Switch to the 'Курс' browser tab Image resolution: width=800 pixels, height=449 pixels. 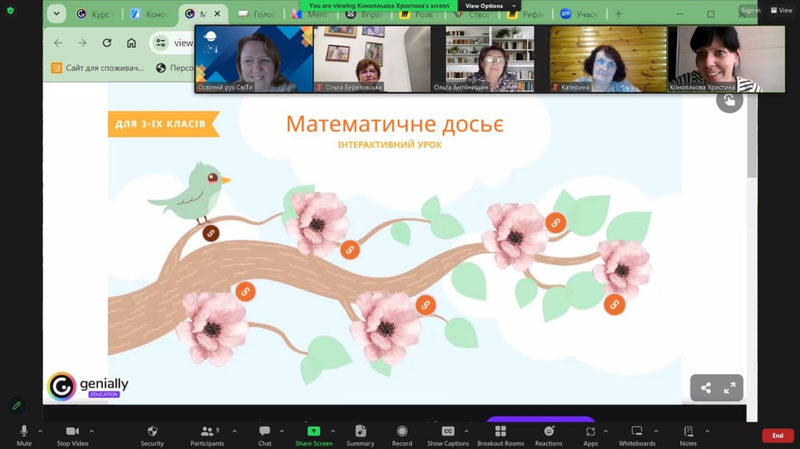tap(95, 14)
